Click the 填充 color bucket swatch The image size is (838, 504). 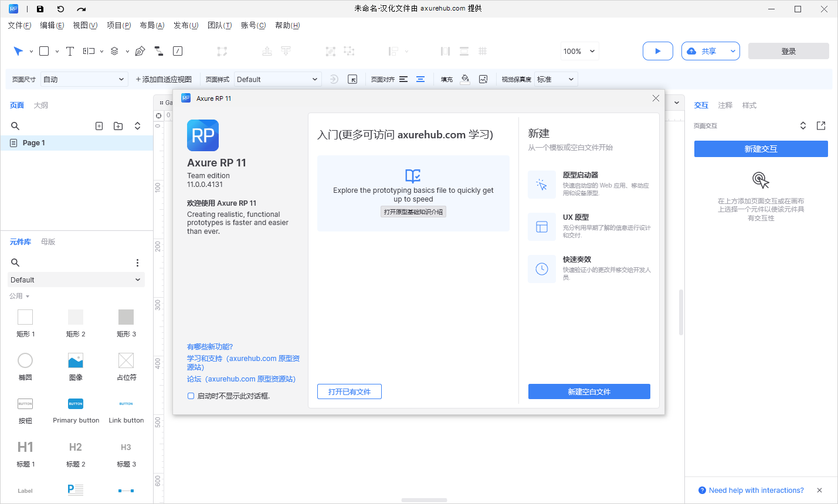[465, 79]
